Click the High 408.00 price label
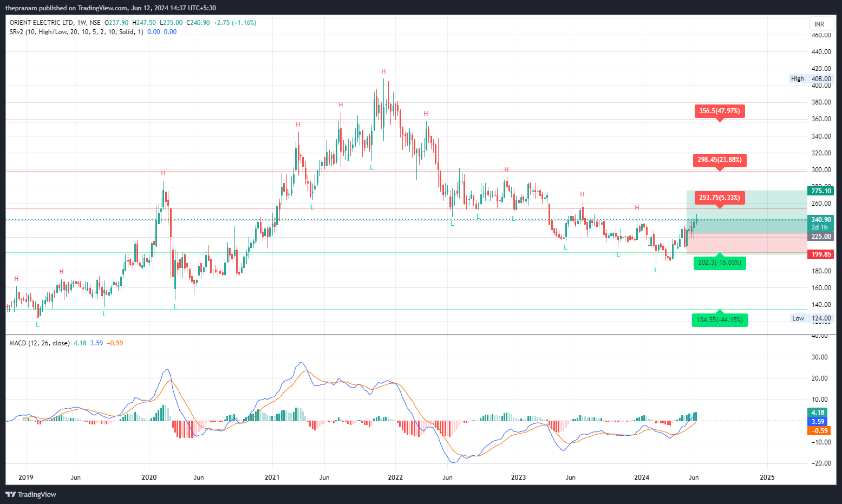 [811, 78]
